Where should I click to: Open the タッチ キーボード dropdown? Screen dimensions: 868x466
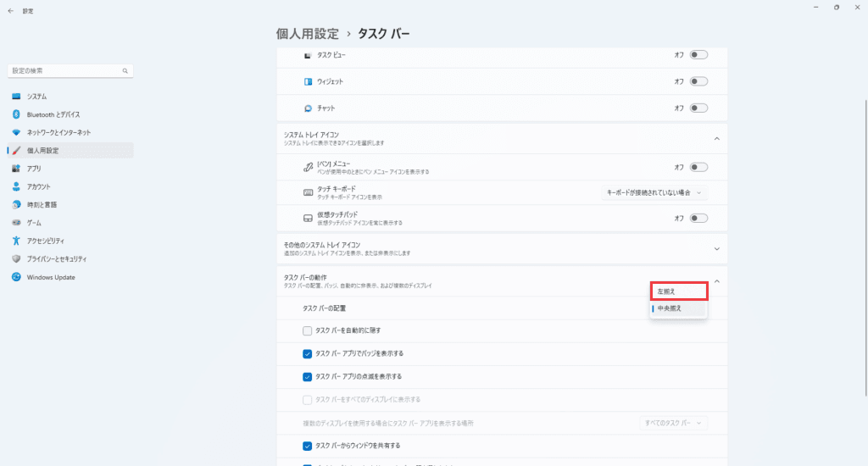(x=653, y=193)
